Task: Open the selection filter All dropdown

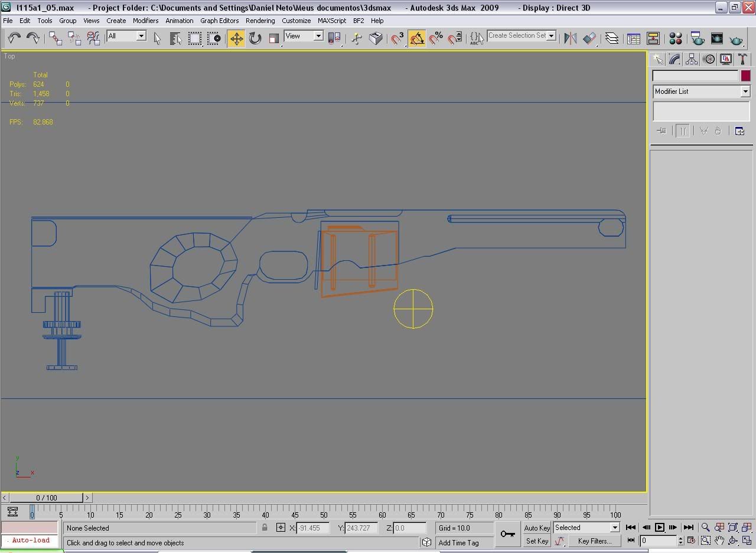Action: (141, 36)
